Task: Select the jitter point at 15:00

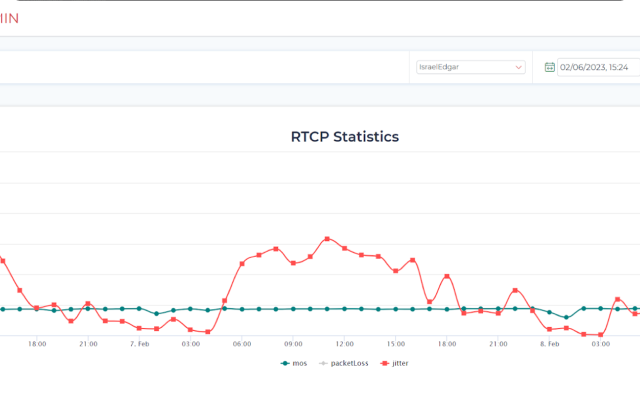Action: [x=396, y=271]
